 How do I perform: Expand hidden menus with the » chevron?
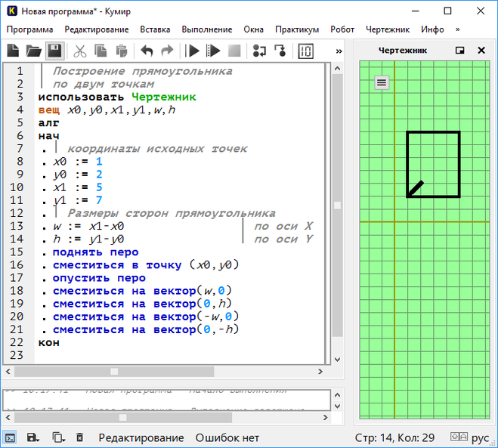456,29
